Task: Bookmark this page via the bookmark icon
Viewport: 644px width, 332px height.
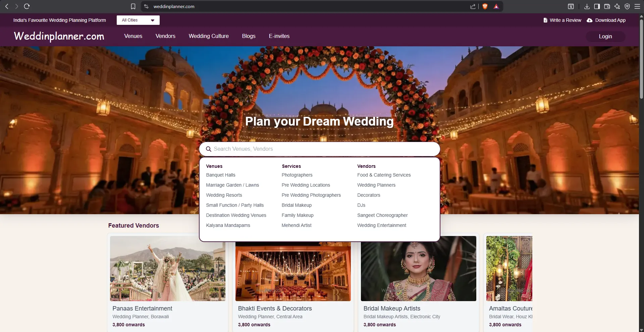Action: pyautogui.click(x=133, y=6)
